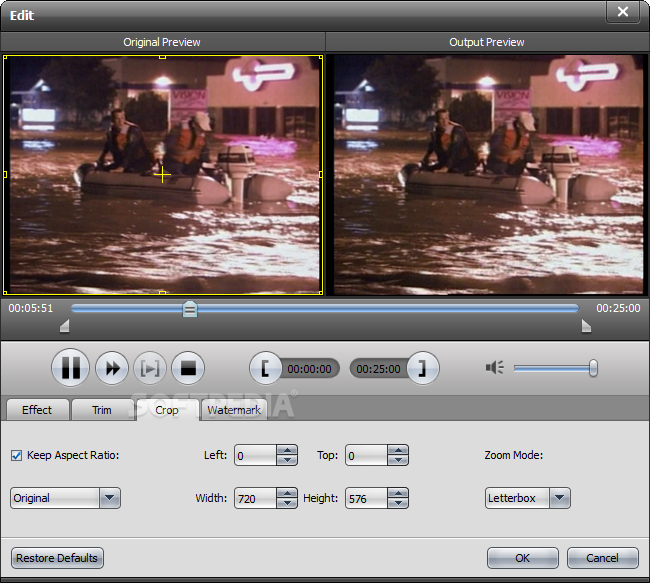This screenshot has width=650, height=583.
Task: Click Restore Defaults button
Action: (57, 558)
